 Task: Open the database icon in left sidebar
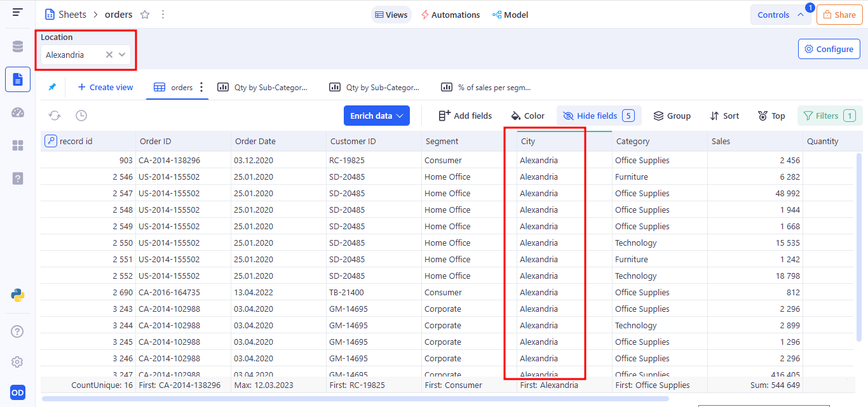click(17, 46)
